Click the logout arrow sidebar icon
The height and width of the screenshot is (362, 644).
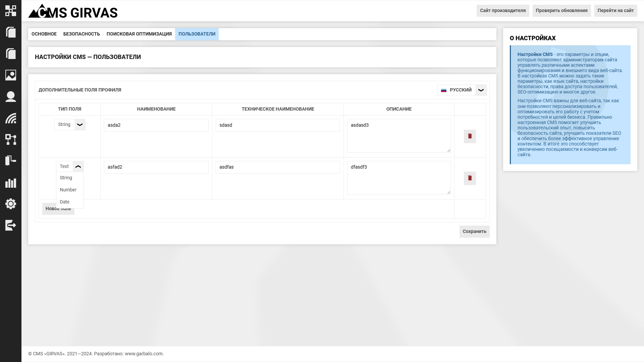pyautogui.click(x=11, y=225)
